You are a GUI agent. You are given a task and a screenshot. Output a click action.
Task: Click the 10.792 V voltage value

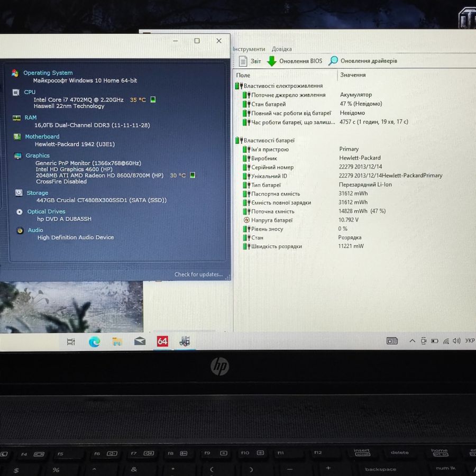click(x=348, y=219)
